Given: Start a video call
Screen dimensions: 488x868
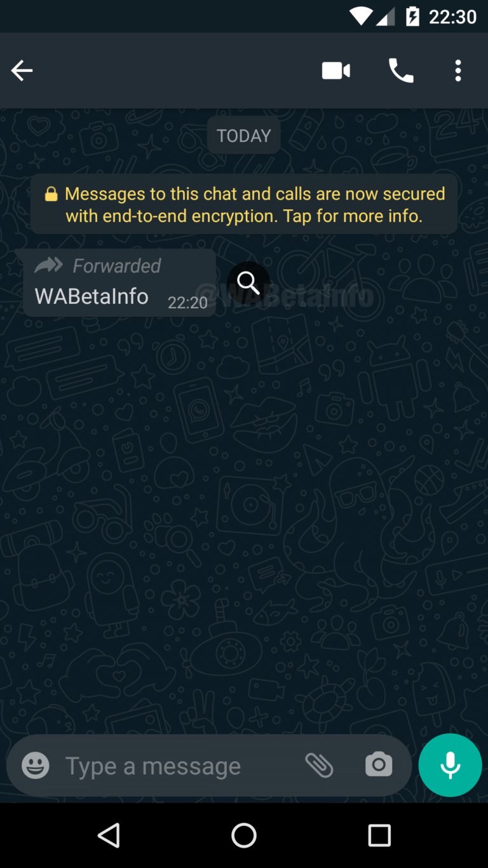Looking at the screenshot, I should coord(336,71).
